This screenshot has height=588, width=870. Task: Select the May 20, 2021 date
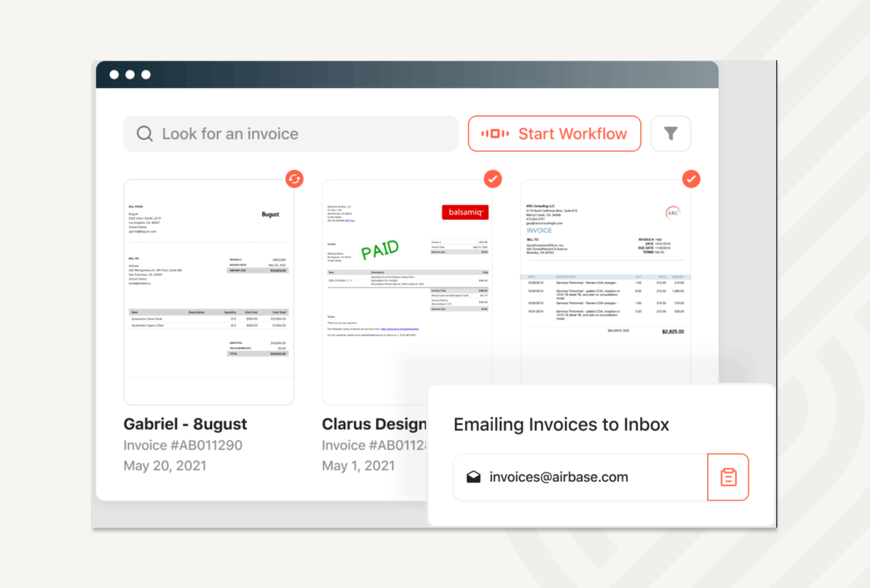[165, 466]
